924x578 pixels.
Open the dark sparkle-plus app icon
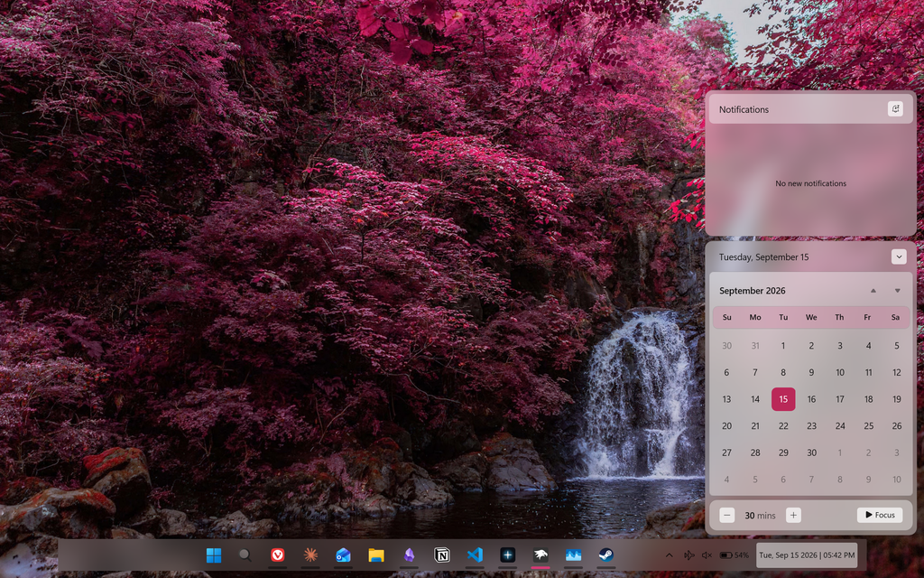tap(507, 555)
